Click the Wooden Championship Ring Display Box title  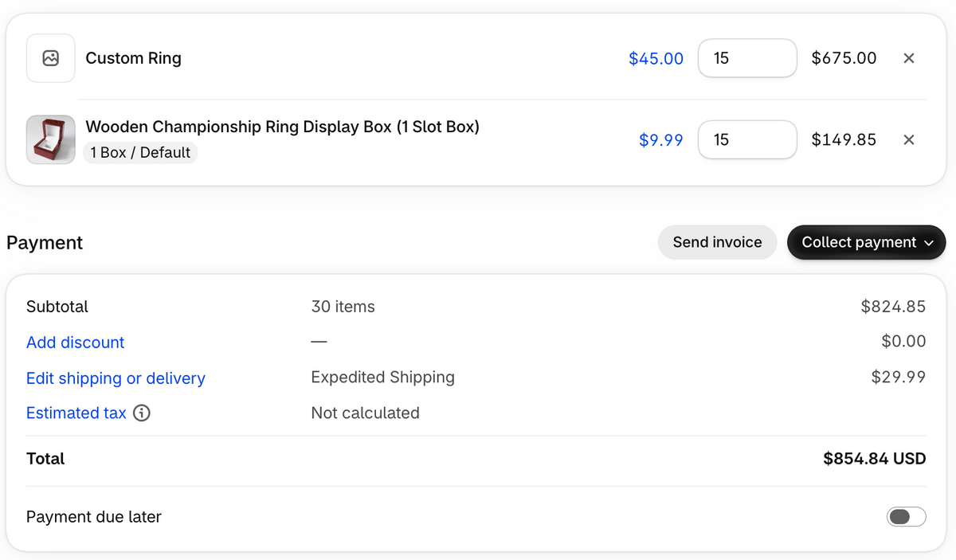(283, 127)
